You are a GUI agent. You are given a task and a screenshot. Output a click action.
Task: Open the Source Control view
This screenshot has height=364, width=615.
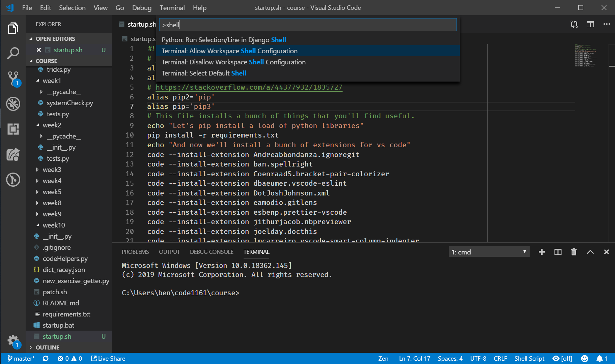(x=13, y=79)
